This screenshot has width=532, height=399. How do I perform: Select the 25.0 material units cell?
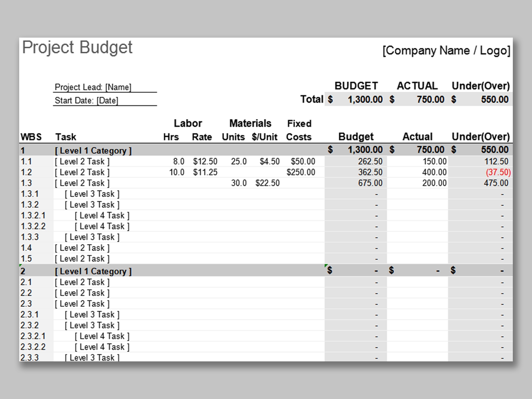(x=238, y=162)
